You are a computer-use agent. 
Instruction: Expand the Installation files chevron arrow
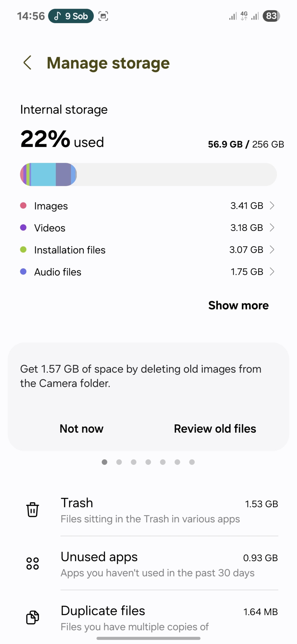pyautogui.click(x=272, y=250)
